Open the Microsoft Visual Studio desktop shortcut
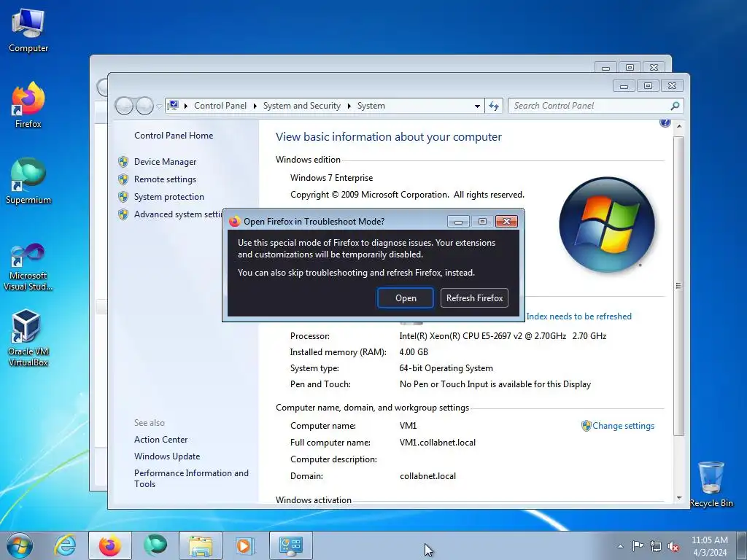Image resolution: width=747 pixels, height=560 pixels. pyautogui.click(x=28, y=267)
